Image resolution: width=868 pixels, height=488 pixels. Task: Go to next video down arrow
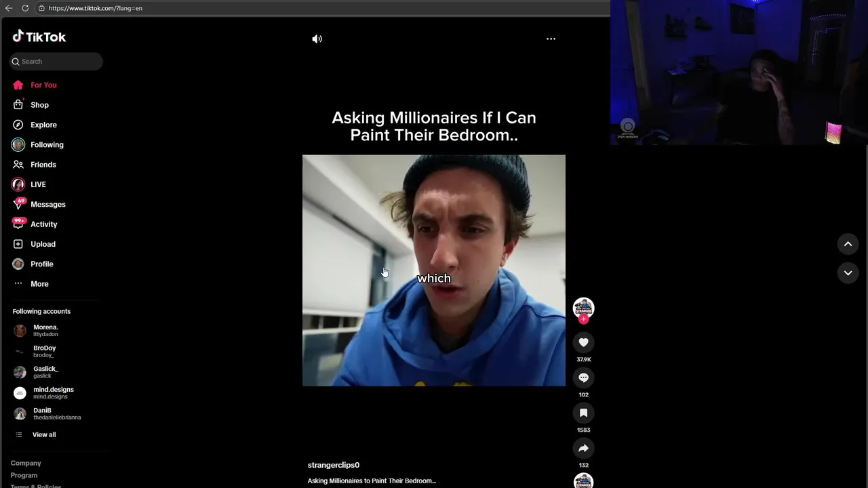pos(848,272)
